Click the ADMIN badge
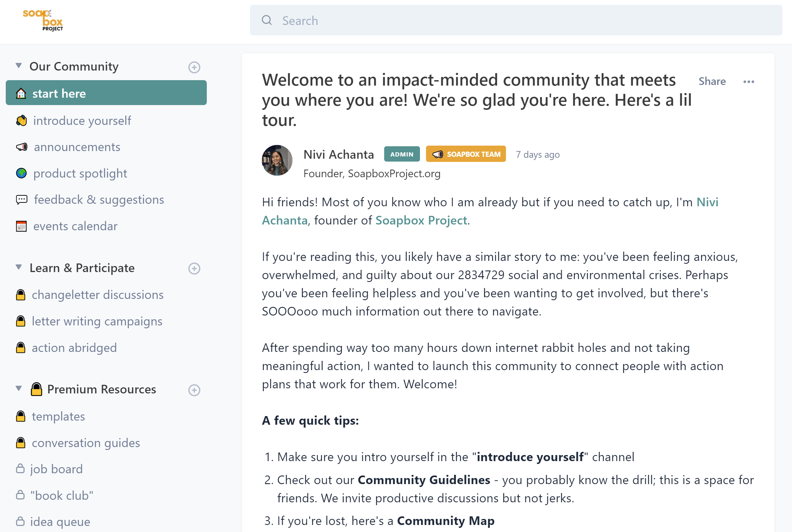 coord(402,154)
